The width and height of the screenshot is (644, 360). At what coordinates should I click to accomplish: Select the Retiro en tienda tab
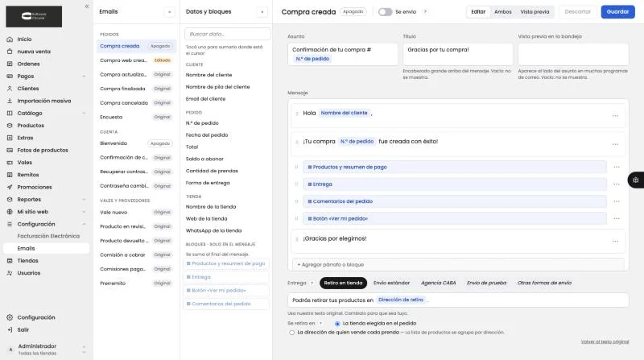[x=343, y=283]
